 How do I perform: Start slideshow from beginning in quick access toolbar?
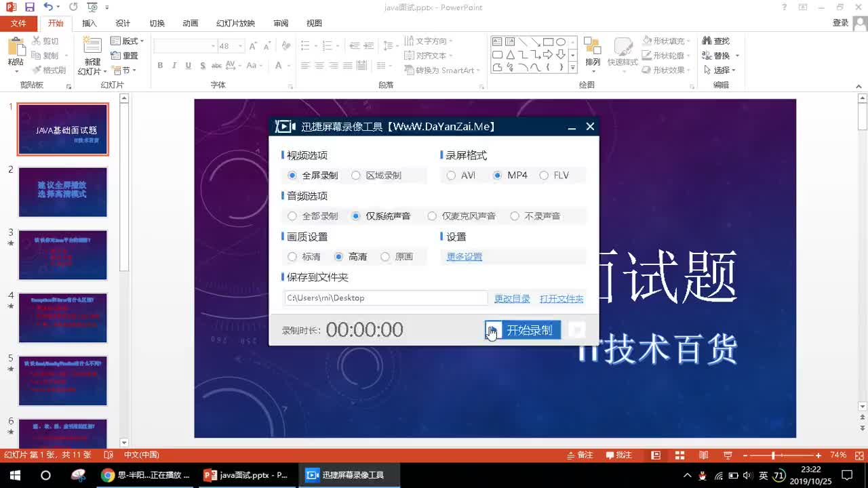(92, 7)
